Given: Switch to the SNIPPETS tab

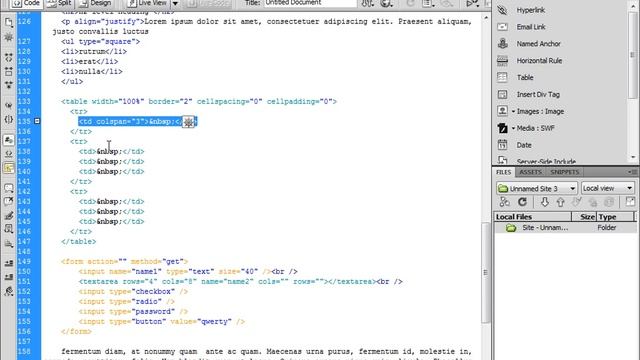Looking at the screenshot, I should tap(564, 172).
